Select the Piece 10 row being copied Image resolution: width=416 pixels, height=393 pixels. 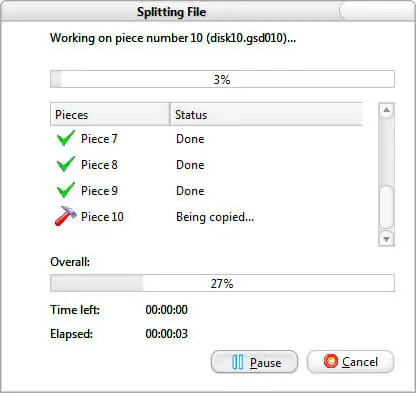click(x=206, y=217)
